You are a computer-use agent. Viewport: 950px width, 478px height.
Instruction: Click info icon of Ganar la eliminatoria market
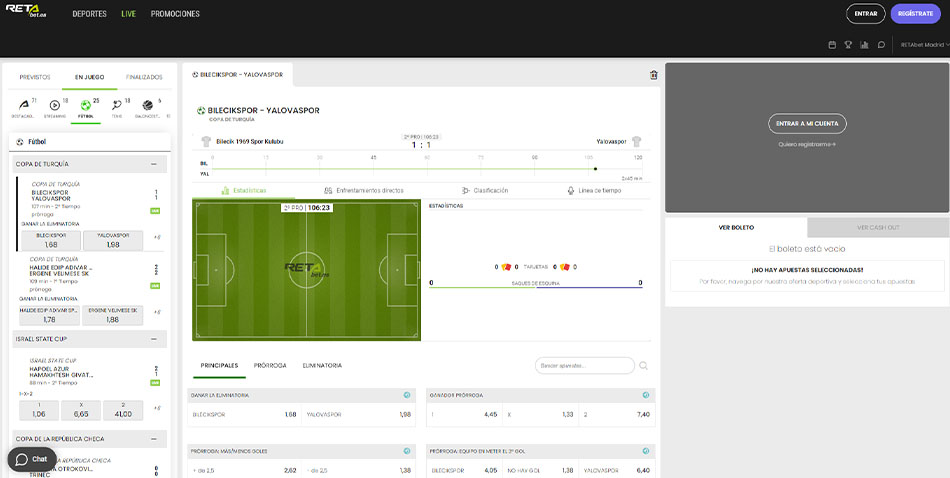coord(407,395)
